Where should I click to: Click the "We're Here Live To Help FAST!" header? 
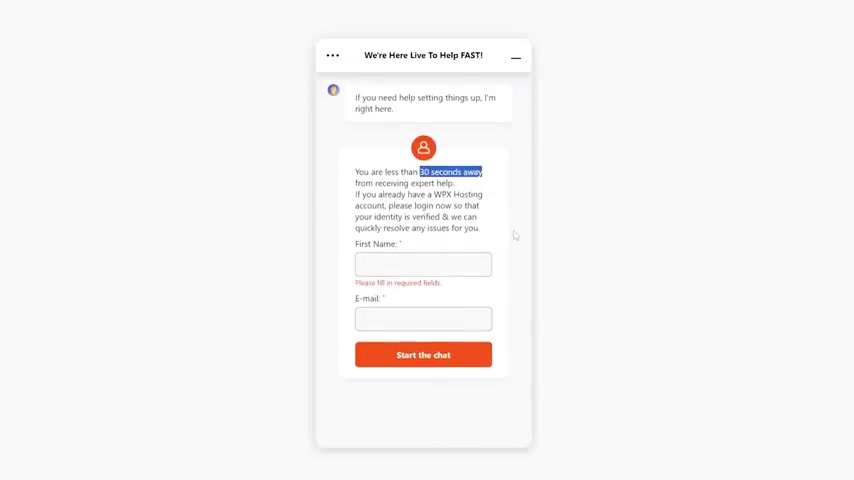[423, 55]
